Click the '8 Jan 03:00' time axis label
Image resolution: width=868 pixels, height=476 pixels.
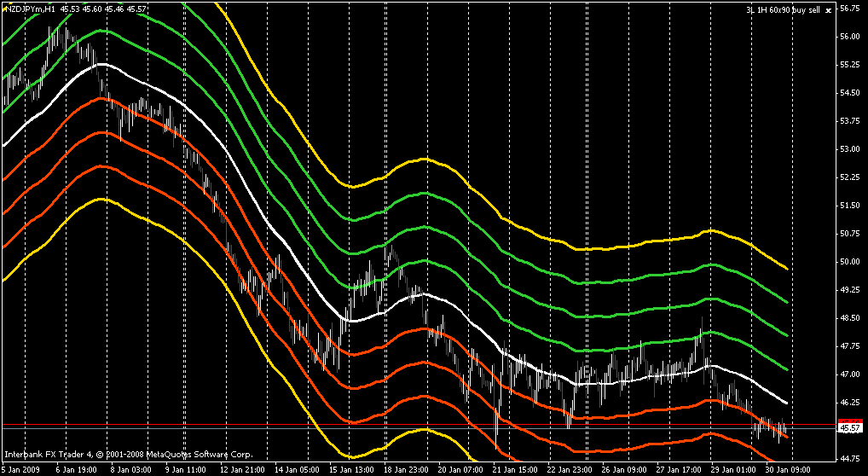point(130,469)
